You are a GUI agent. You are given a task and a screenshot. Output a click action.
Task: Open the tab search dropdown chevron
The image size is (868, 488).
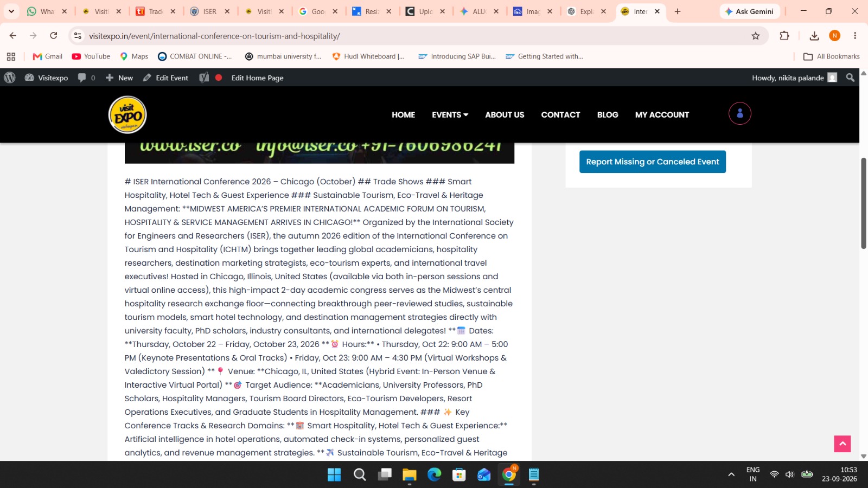[x=11, y=11]
